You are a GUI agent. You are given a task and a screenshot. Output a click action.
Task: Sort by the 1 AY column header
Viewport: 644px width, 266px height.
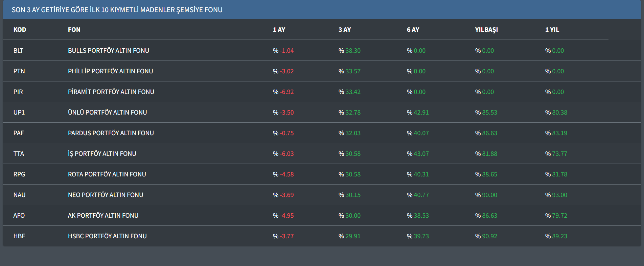[x=279, y=30]
